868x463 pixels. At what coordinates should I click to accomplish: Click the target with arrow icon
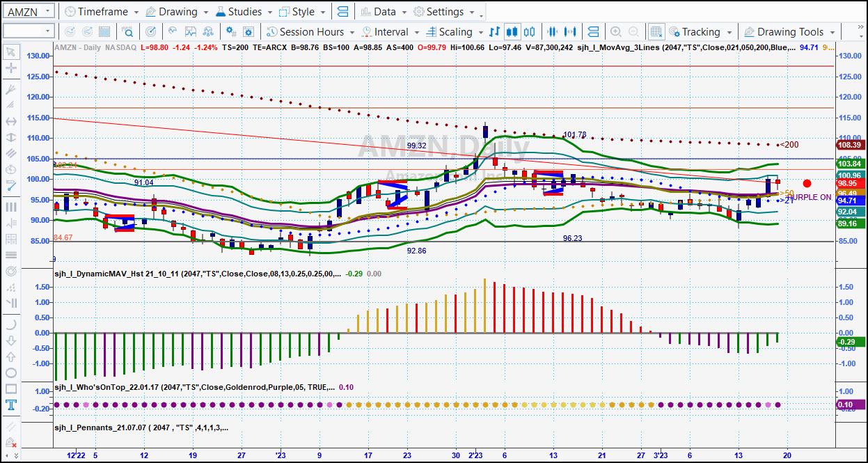coord(151,32)
